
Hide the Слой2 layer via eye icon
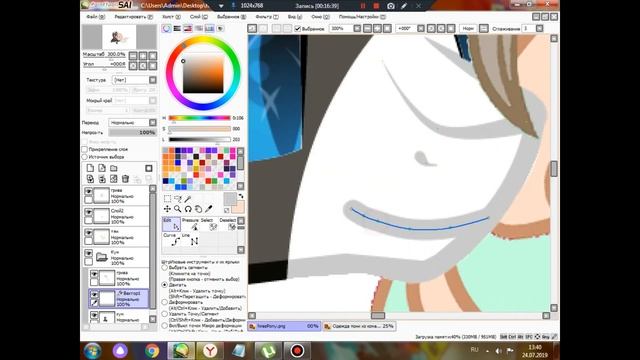[89, 212]
